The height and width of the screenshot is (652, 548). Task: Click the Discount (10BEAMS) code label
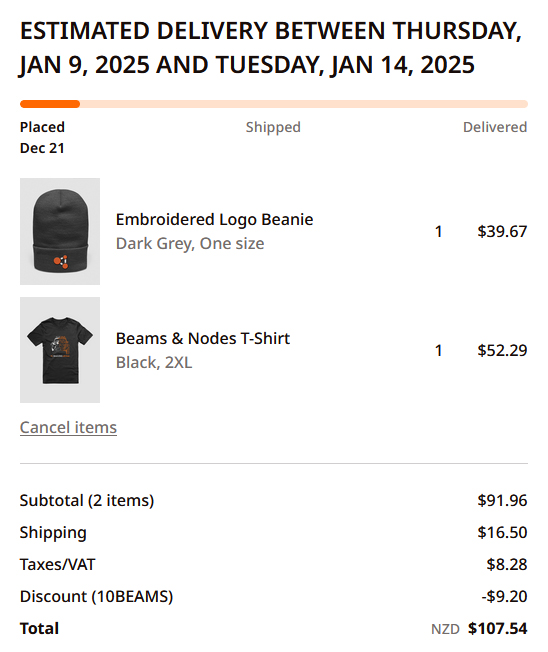pyautogui.click(x=96, y=596)
